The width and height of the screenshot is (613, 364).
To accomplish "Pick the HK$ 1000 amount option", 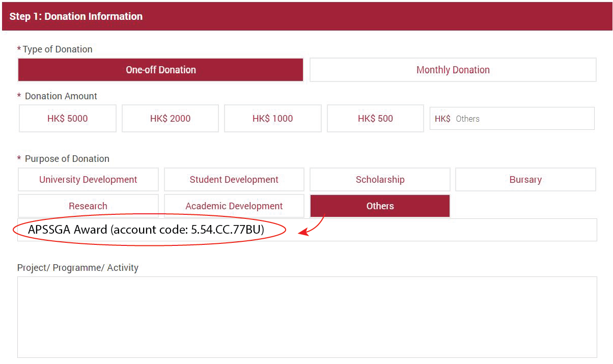I will [x=272, y=118].
